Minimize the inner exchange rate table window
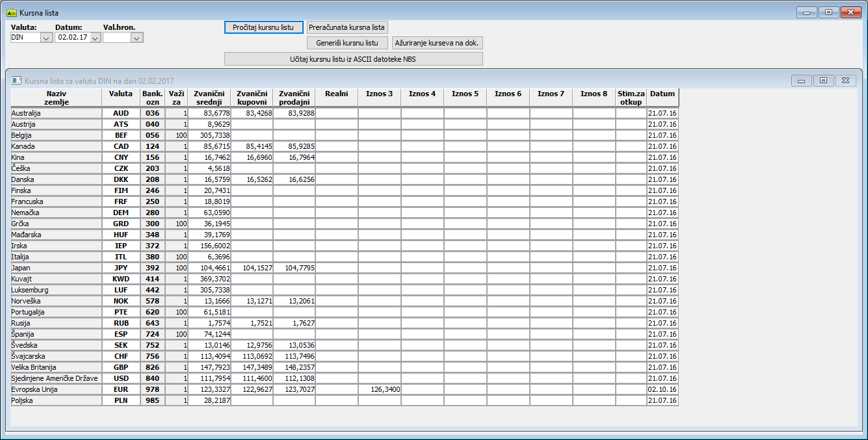868x440 pixels. (x=801, y=81)
